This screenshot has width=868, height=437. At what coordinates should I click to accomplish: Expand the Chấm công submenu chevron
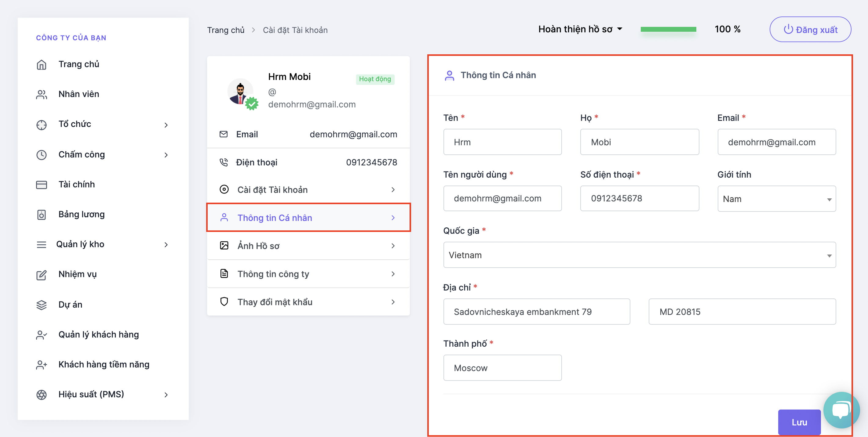coord(166,155)
